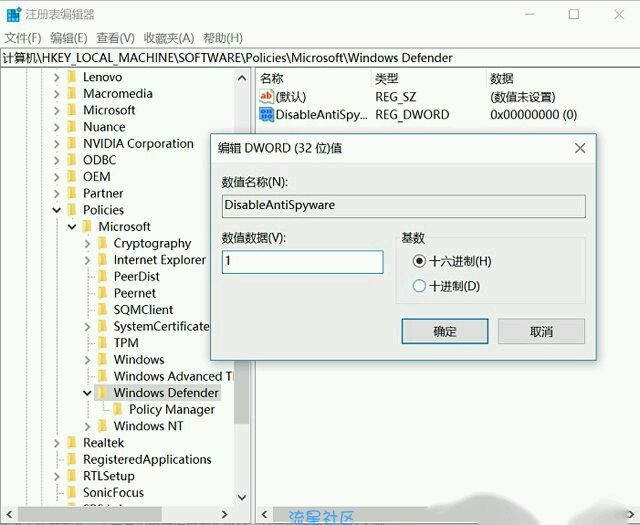The image size is (640, 525).
Task: Click the OEM folder icon
Action: [72, 177]
